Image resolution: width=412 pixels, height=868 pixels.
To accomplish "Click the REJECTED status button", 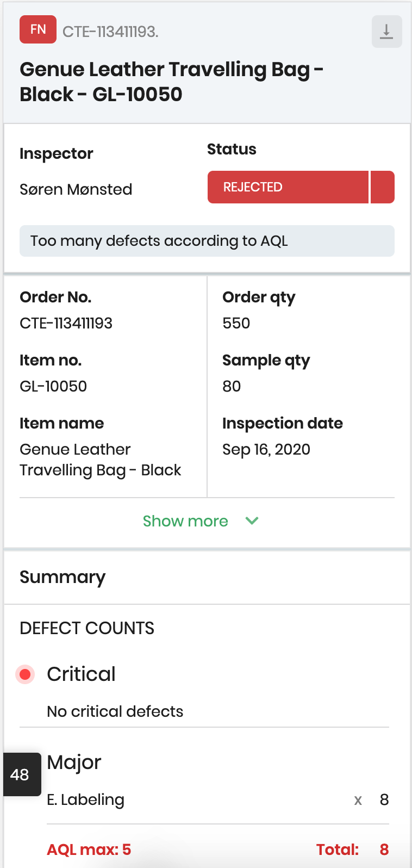I will pyautogui.click(x=288, y=187).
